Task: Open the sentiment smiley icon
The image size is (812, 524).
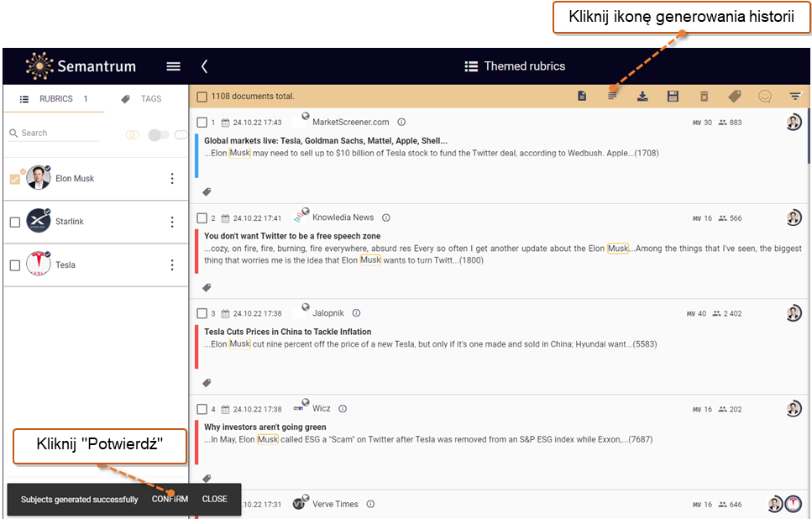Action: click(765, 97)
